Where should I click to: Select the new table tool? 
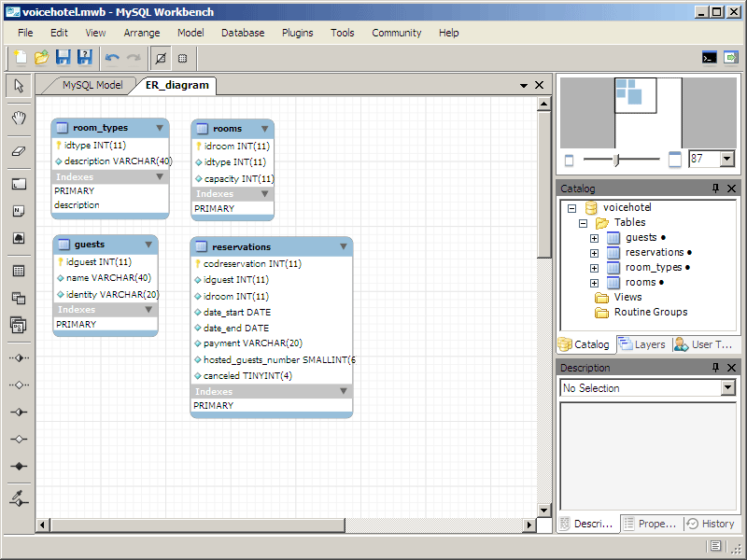click(x=19, y=271)
